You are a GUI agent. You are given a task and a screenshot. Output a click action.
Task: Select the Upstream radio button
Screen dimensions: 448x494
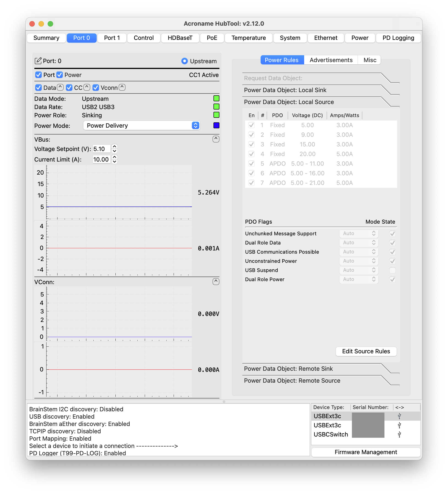pos(184,61)
